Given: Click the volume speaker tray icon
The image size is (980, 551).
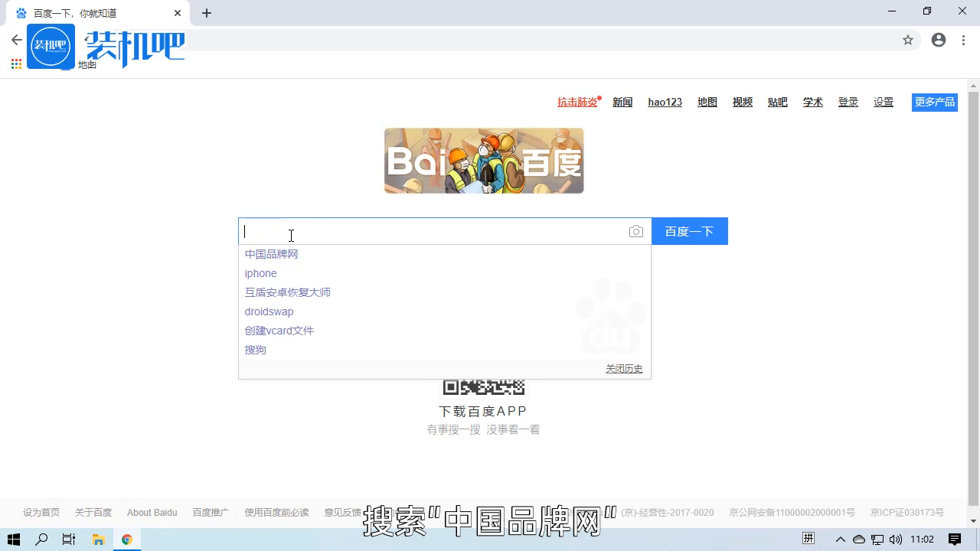Looking at the screenshot, I should tap(896, 540).
